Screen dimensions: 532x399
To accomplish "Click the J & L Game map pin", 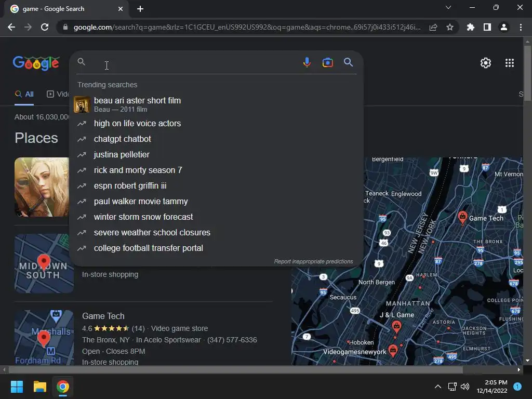I will point(396,327).
